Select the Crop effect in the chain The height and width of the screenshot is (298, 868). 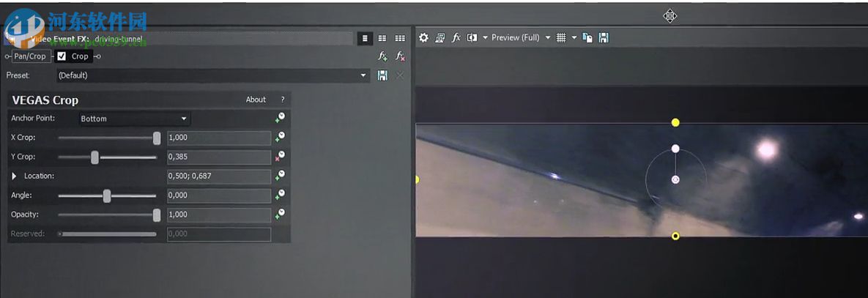pos(80,56)
